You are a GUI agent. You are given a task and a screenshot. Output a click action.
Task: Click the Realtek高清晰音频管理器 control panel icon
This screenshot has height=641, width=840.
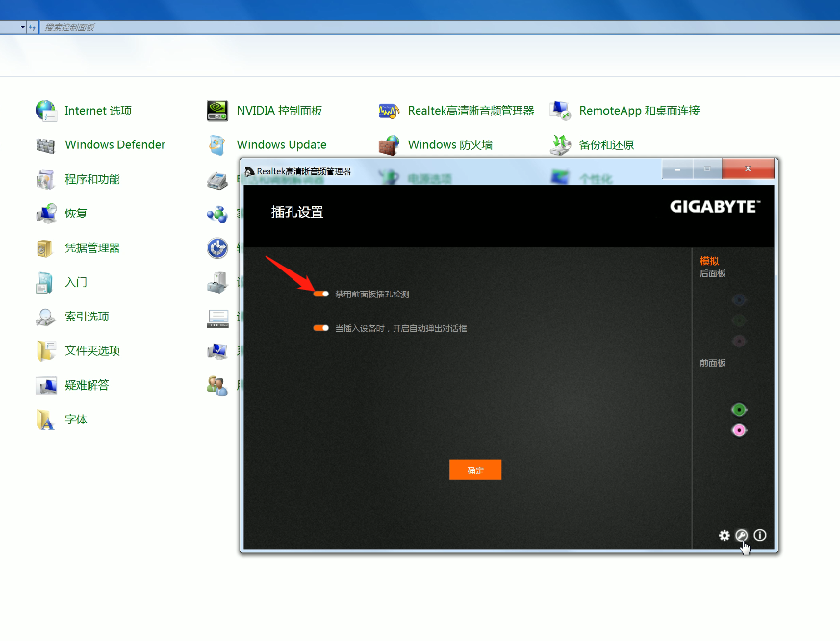[390, 111]
